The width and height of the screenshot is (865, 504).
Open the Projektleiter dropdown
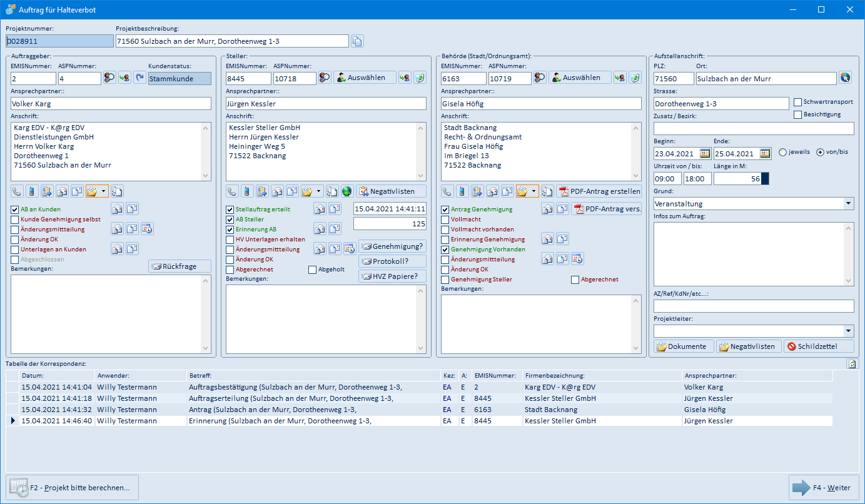click(x=848, y=331)
